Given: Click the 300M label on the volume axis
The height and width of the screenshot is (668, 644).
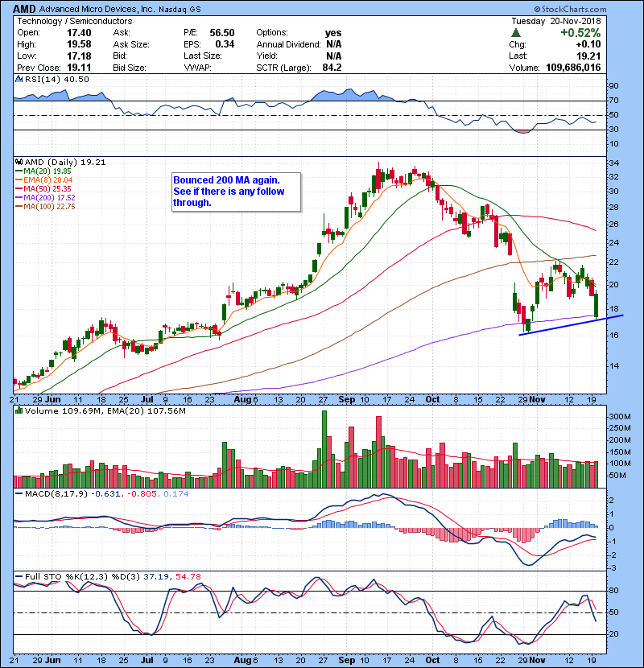Looking at the screenshot, I should pos(620,417).
